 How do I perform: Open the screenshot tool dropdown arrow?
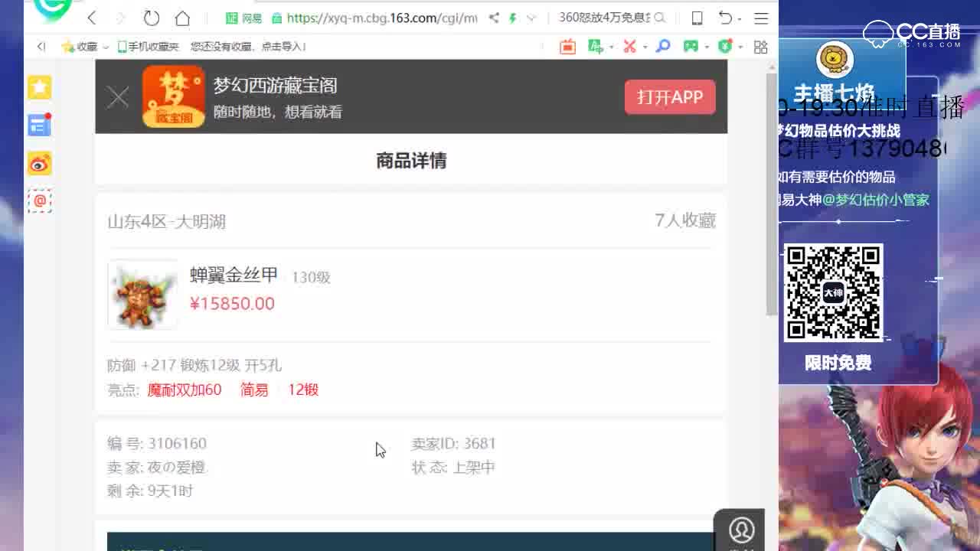pyautogui.click(x=645, y=47)
